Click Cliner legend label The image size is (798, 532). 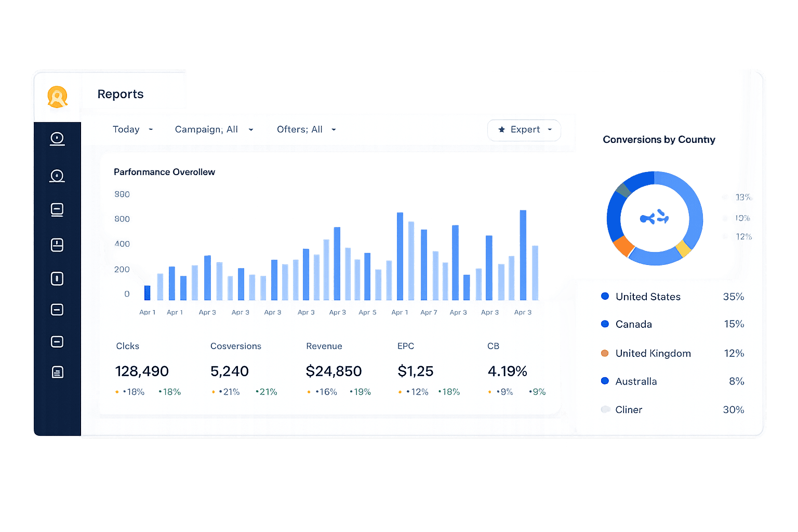coord(629,409)
